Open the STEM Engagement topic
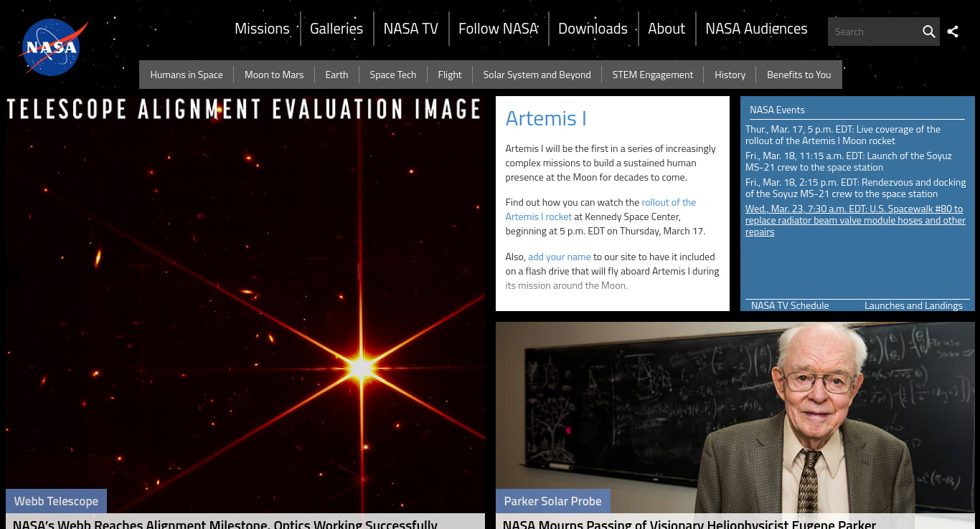Screen dimensions: 980x529 653,75
